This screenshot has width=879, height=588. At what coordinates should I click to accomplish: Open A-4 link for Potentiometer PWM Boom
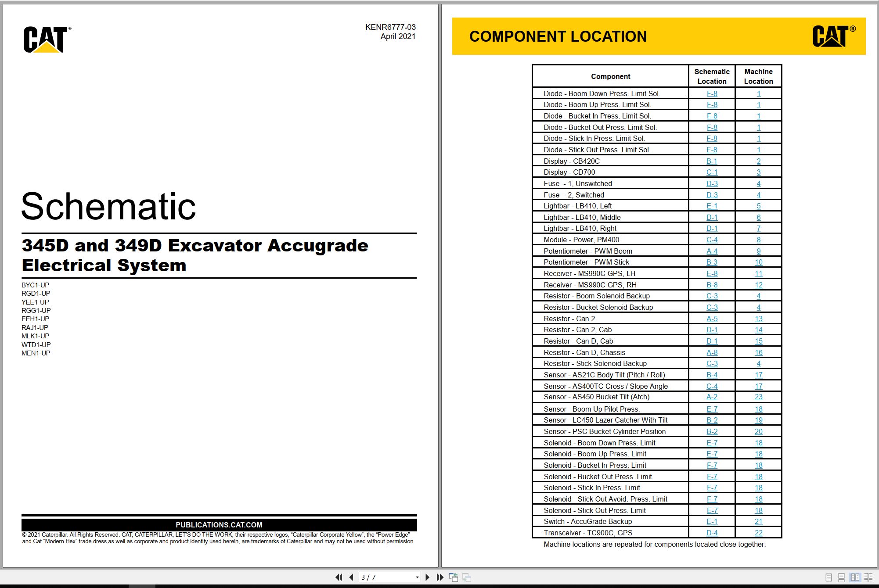tap(712, 251)
